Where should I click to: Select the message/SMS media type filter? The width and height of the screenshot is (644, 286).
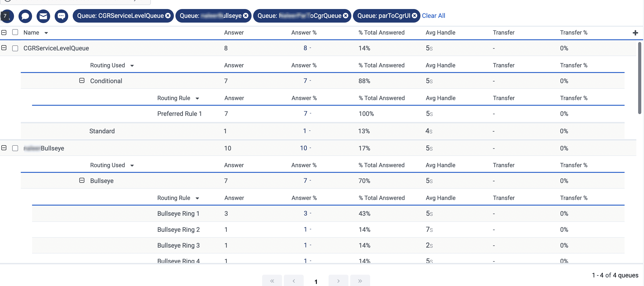click(61, 16)
